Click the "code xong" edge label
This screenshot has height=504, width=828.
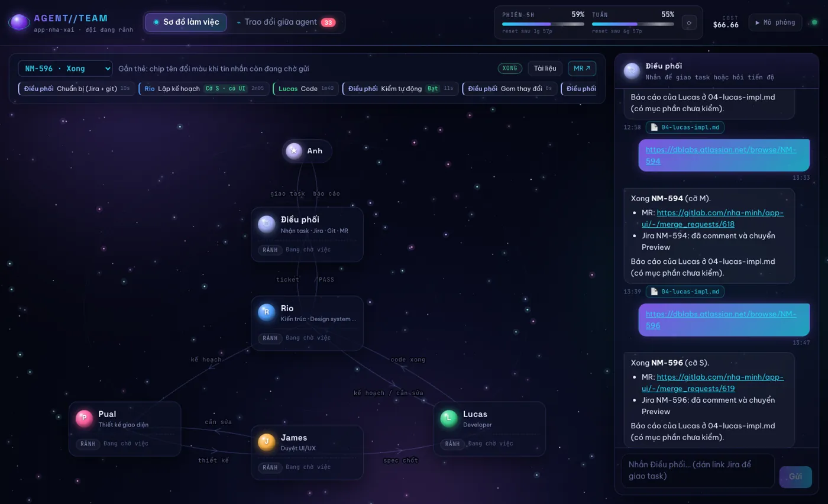click(408, 360)
